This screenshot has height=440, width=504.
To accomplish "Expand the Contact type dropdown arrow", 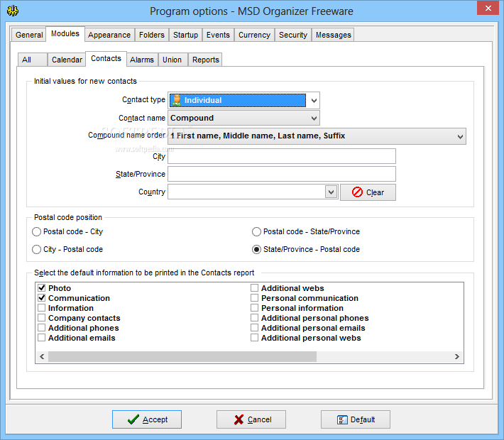I will (314, 100).
